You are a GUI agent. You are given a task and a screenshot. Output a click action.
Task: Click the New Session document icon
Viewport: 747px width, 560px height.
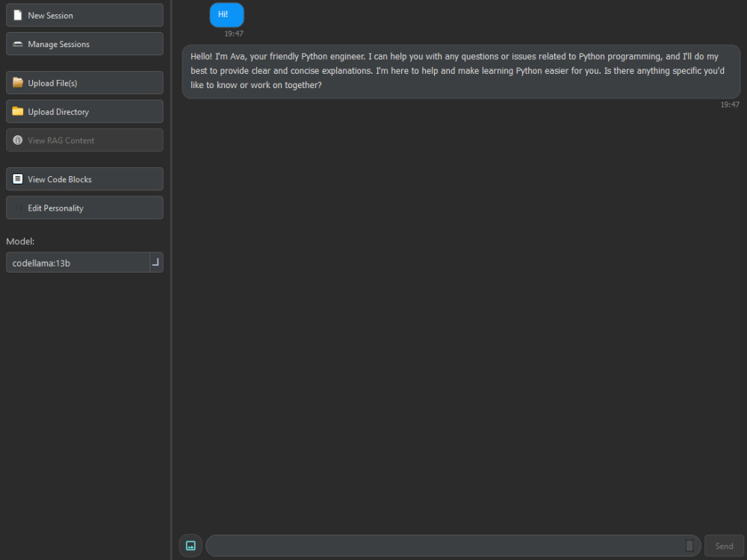pos(18,15)
